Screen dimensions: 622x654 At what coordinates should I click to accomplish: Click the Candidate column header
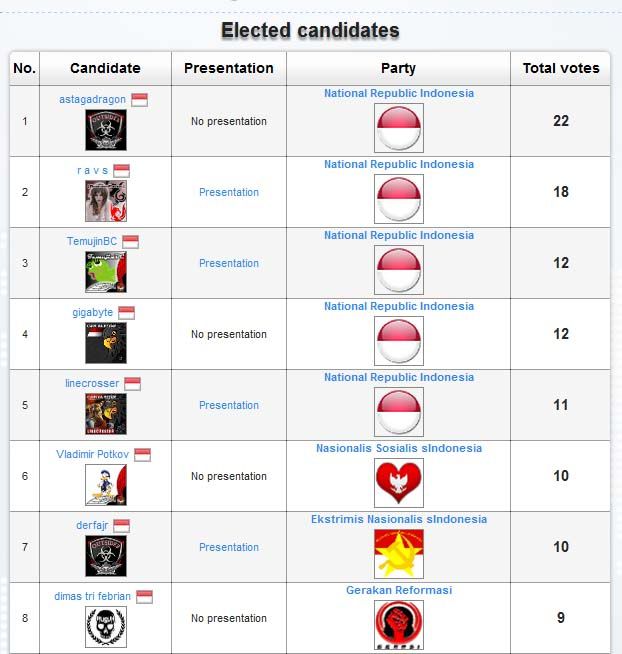coord(105,68)
